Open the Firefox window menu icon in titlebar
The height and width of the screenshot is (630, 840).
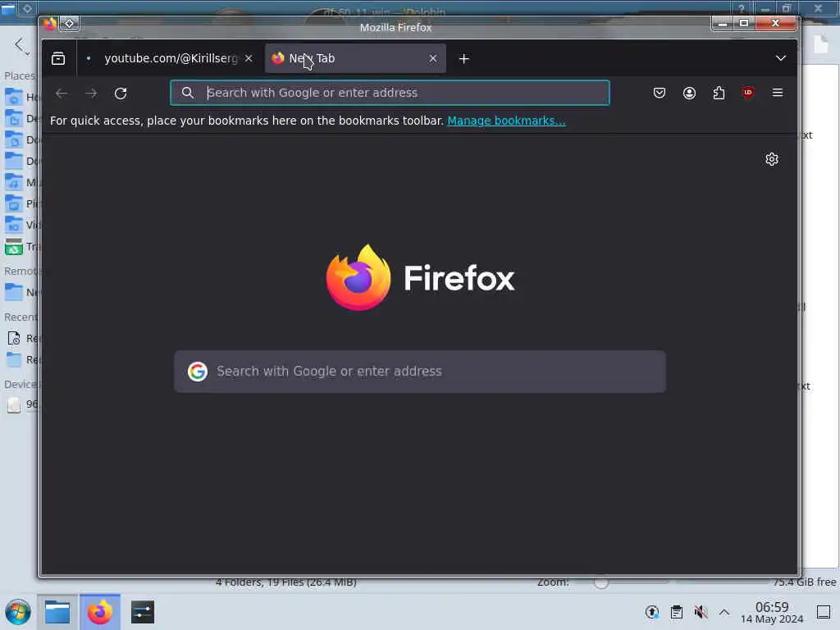click(50, 24)
